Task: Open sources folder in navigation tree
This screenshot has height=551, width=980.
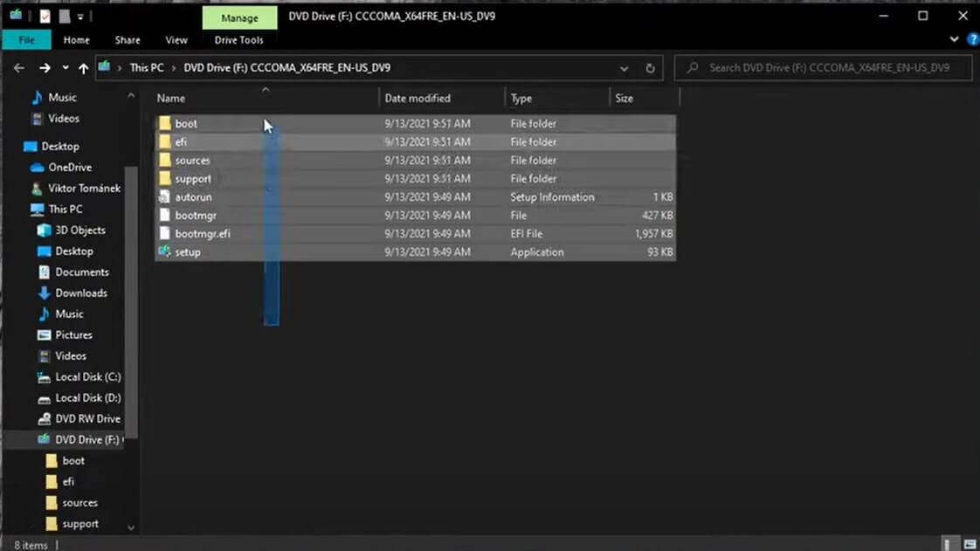Action: (79, 503)
